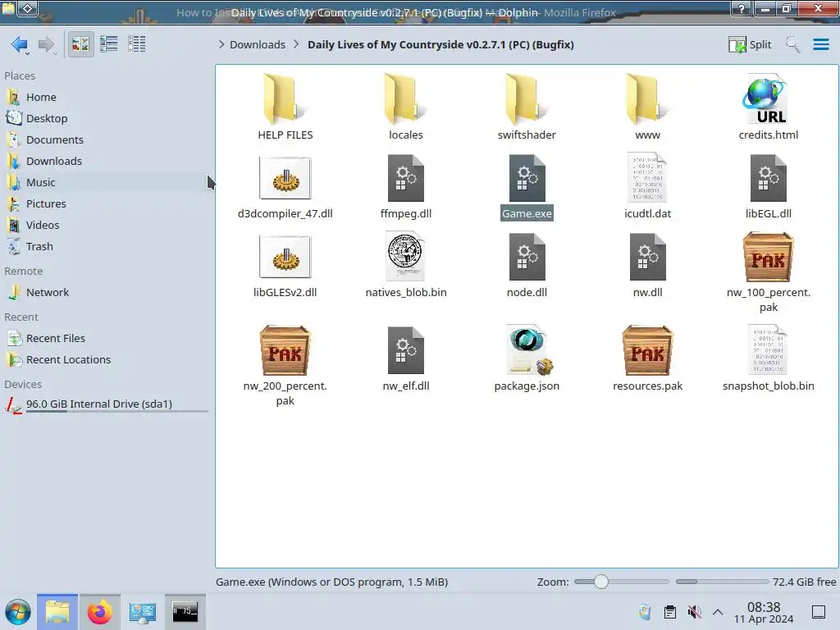
Task: Open the clipboard tray icon
Action: 669,612
